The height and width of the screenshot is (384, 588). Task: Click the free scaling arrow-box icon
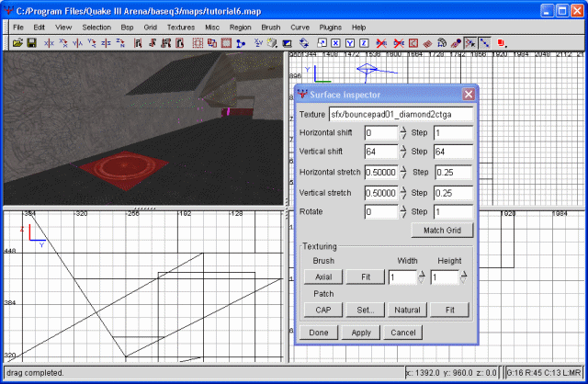322,43
